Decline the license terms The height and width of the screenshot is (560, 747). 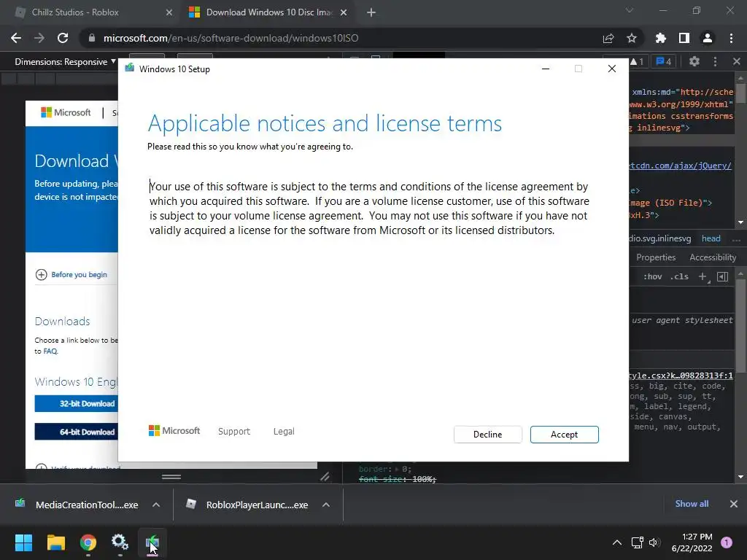point(487,435)
